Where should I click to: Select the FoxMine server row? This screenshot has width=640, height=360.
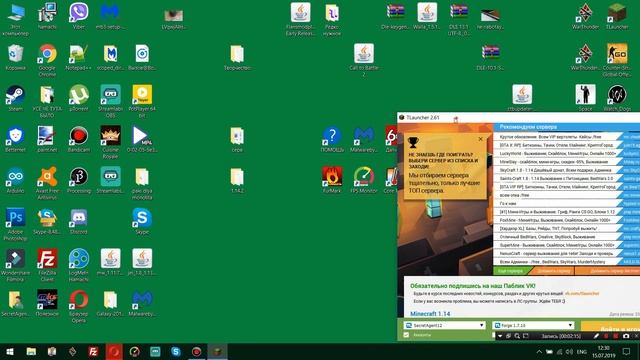click(x=558, y=220)
